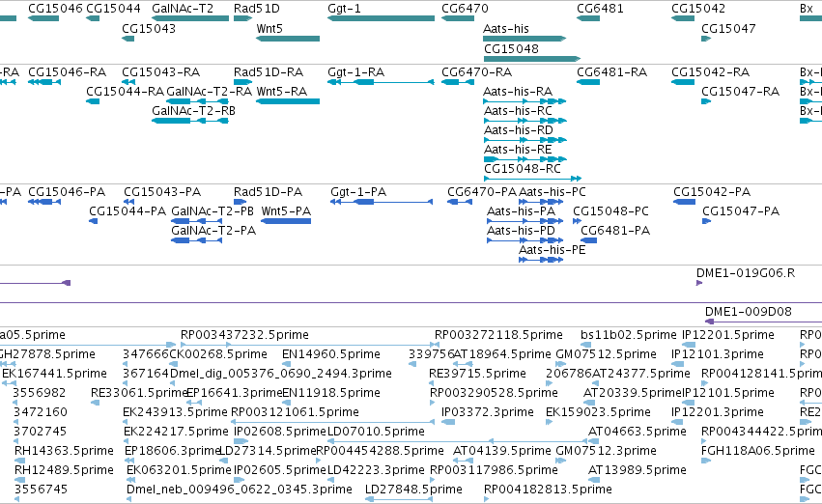Select transcript Aats-his-RA

pos(518,91)
